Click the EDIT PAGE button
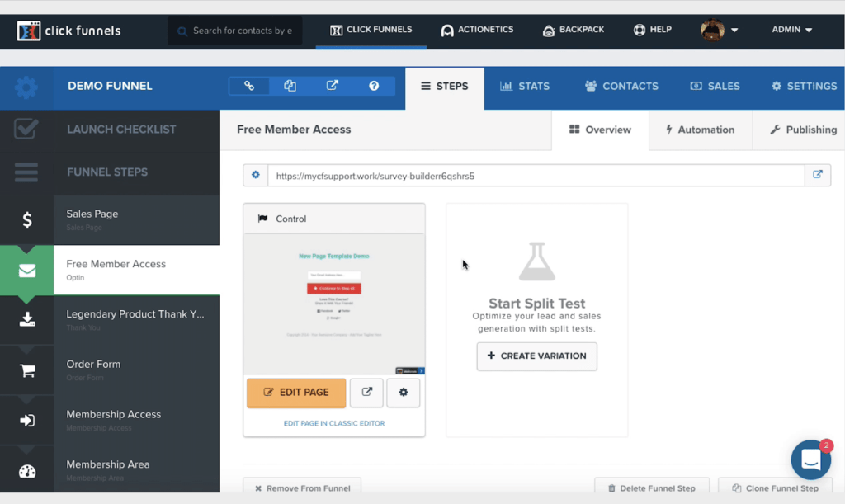The width and height of the screenshot is (845, 504). pyautogui.click(x=296, y=393)
